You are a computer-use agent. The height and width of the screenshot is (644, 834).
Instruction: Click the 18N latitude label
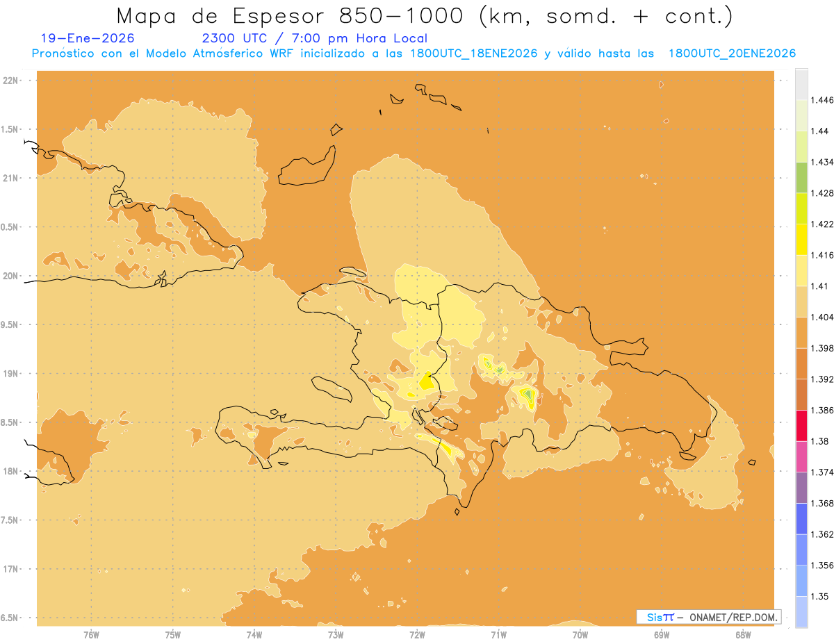click(x=10, y=471)
